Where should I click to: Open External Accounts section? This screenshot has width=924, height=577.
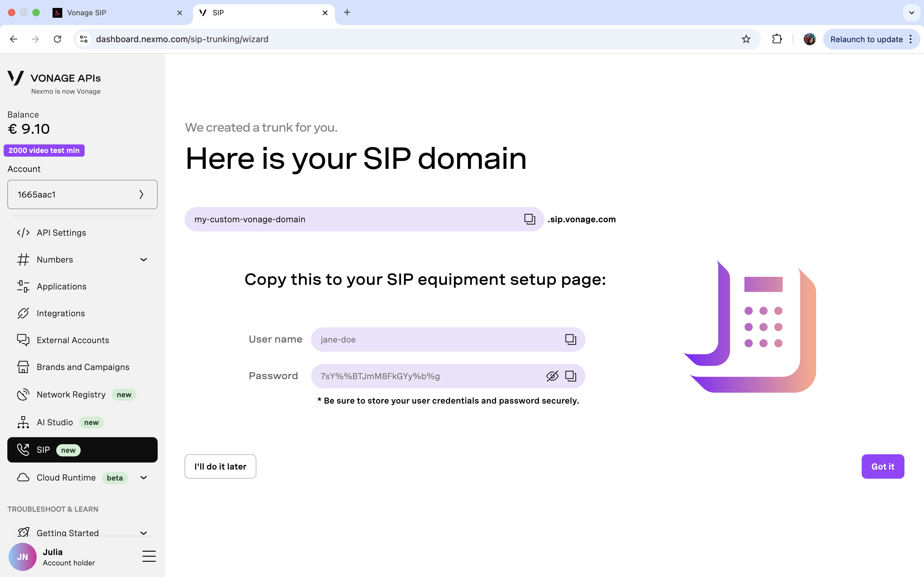(72, 340)
